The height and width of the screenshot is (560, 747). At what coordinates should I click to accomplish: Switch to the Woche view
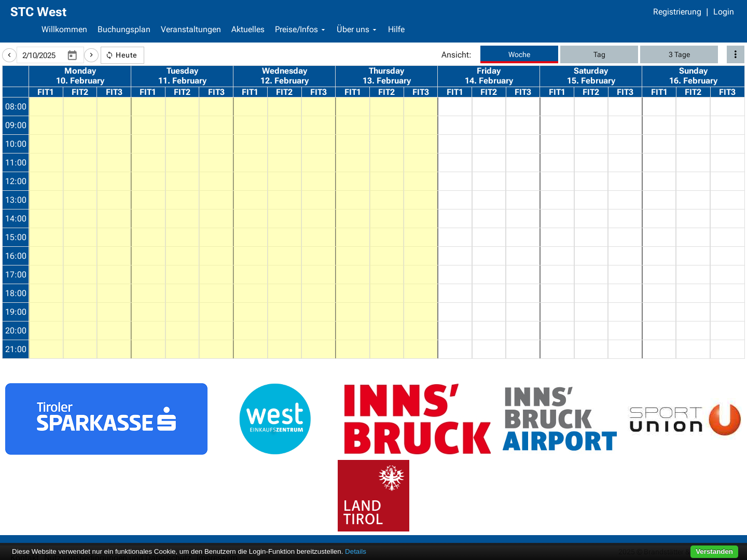coord(519,54)
